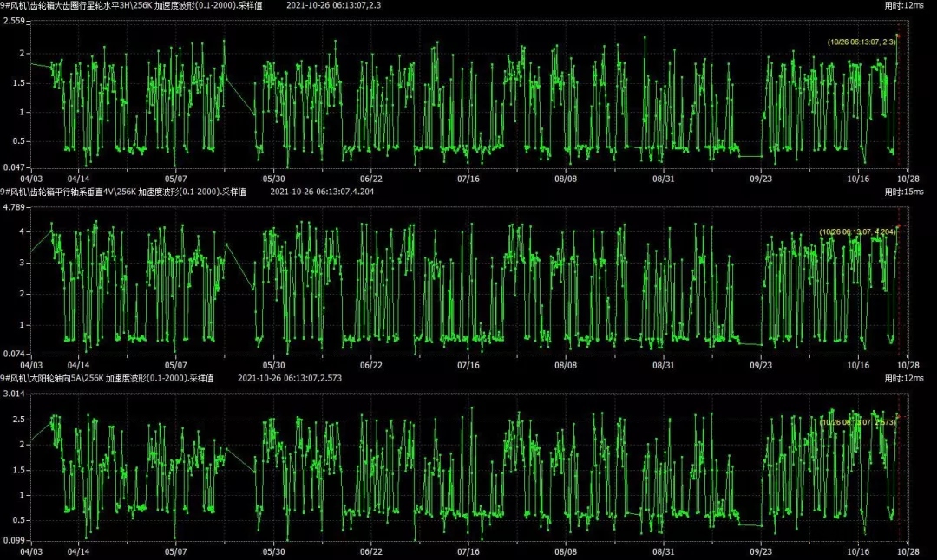The width and height of the screenshot is (937, 560).
Task: Click the 3.014 maximum on bottom chart y-axis
Action: click(x=15, y=394)
